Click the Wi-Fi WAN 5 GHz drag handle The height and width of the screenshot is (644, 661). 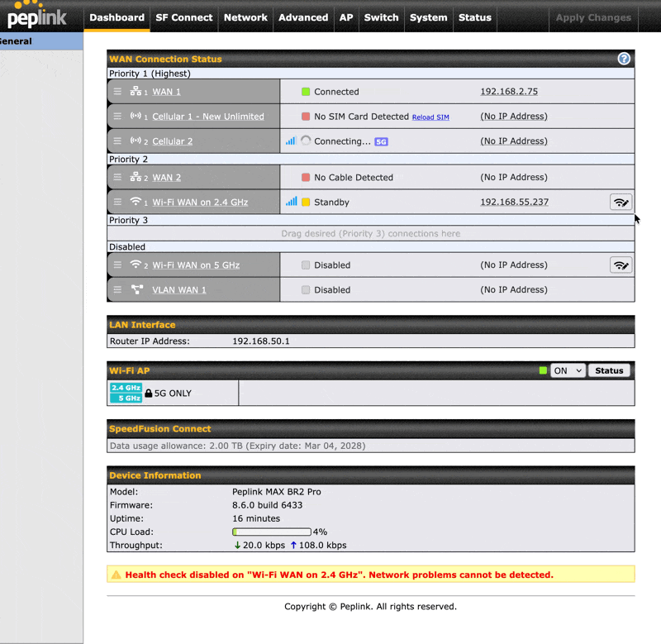tap(117, 265)
